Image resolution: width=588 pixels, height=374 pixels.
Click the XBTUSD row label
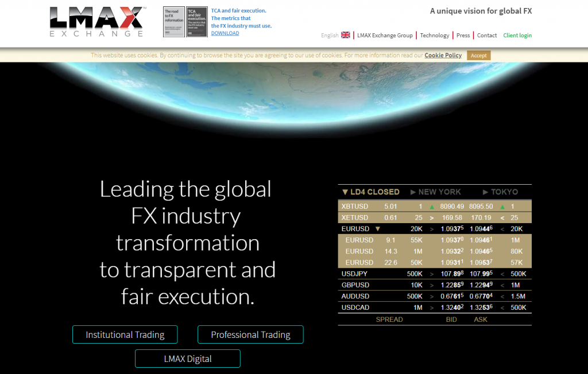(x=355, y=207)
